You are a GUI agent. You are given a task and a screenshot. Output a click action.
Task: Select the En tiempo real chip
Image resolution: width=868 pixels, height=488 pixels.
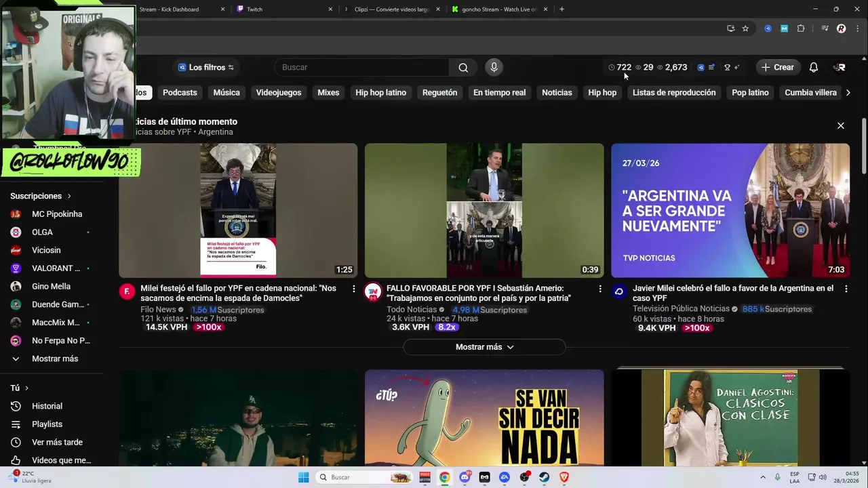tap(499, 92)
